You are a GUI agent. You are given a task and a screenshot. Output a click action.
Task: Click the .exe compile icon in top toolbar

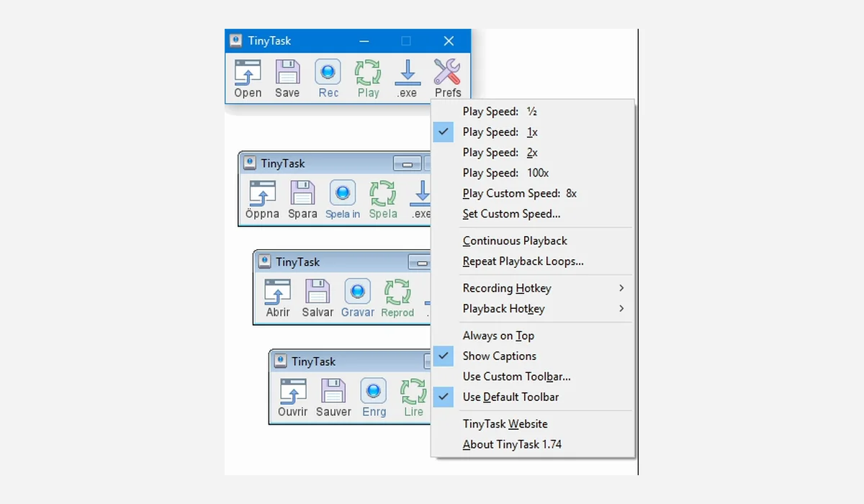[x=408, y=72]
